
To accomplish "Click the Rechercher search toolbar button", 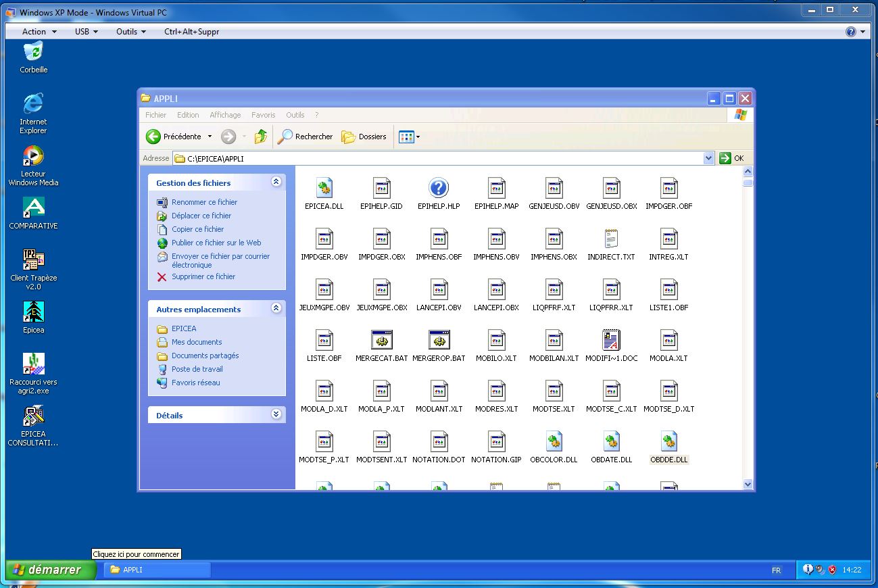I will coord(306,137).
